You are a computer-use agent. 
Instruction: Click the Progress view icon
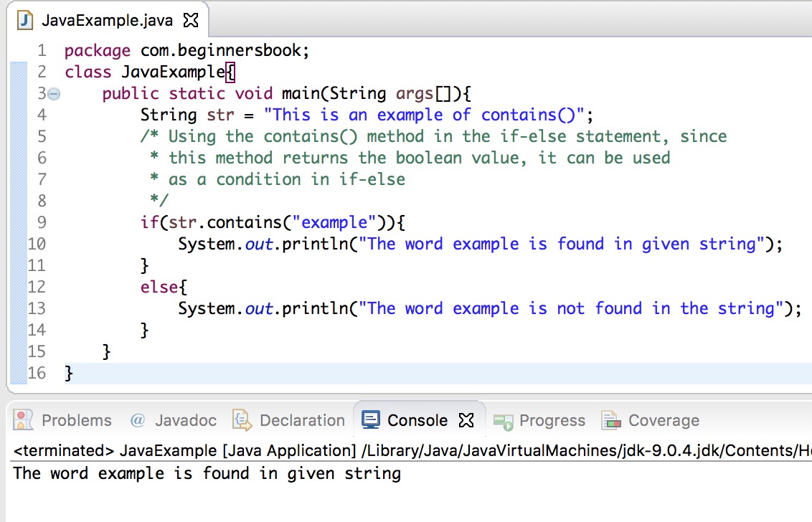click(503, 422)
